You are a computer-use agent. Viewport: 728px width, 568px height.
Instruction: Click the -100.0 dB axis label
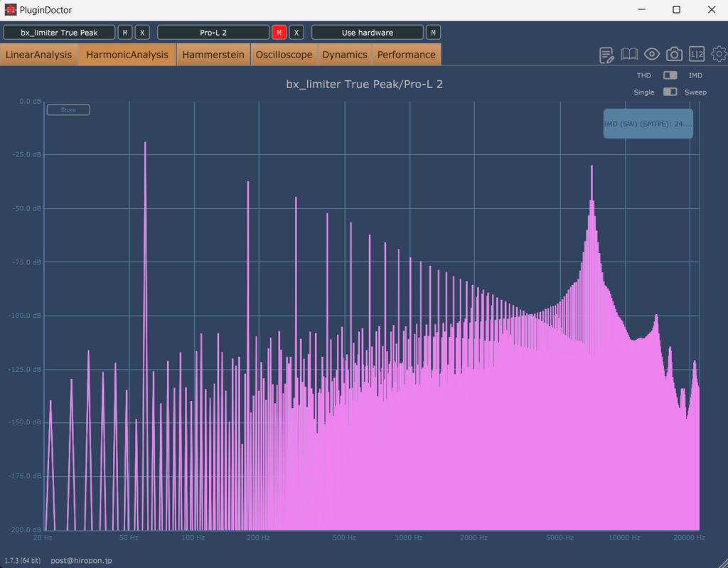(25, 316)
